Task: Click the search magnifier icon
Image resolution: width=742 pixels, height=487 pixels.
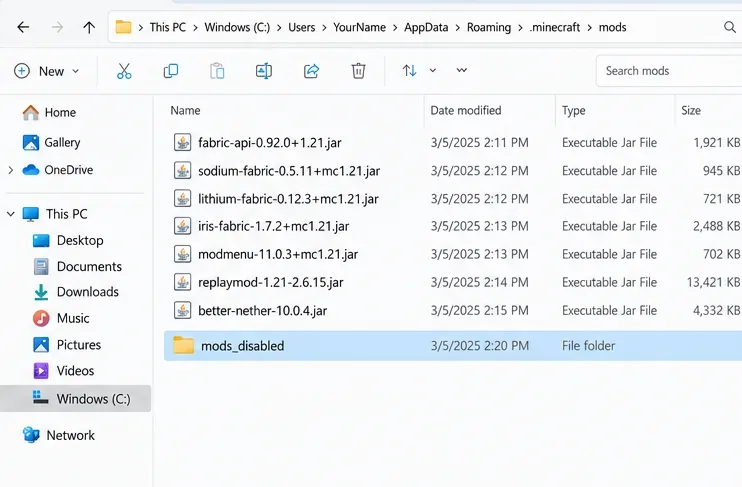Action: [x=730, y=27]
